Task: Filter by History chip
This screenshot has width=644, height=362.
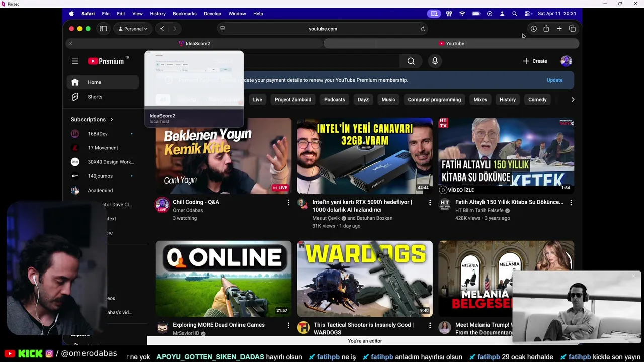Action: pyautogui.click(x=508, y=100)
